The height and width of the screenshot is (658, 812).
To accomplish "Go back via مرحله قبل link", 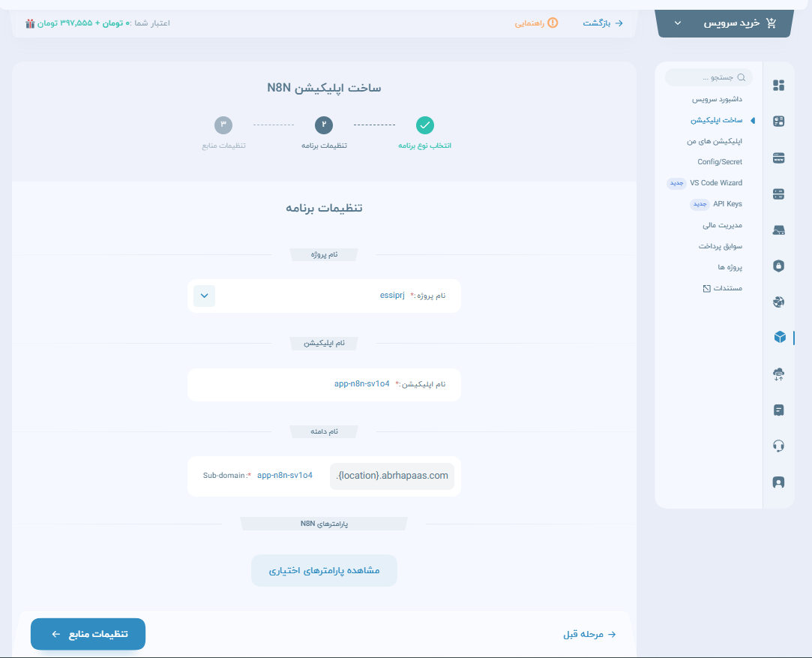I will 589,634.
